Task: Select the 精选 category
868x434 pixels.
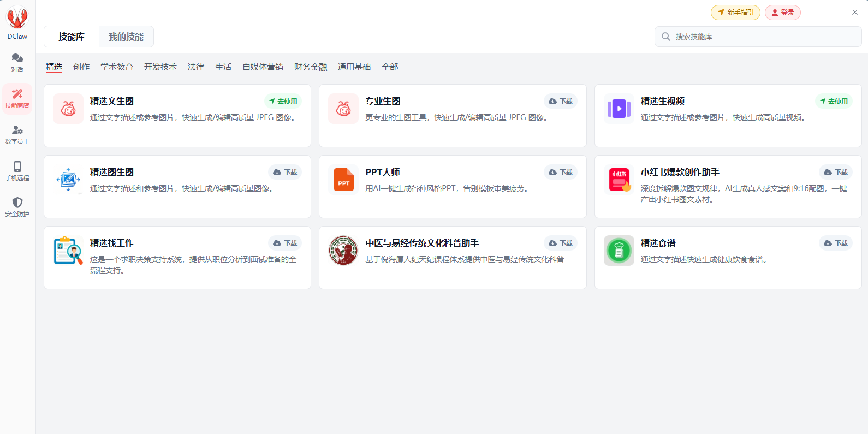Action: (54, 67)
